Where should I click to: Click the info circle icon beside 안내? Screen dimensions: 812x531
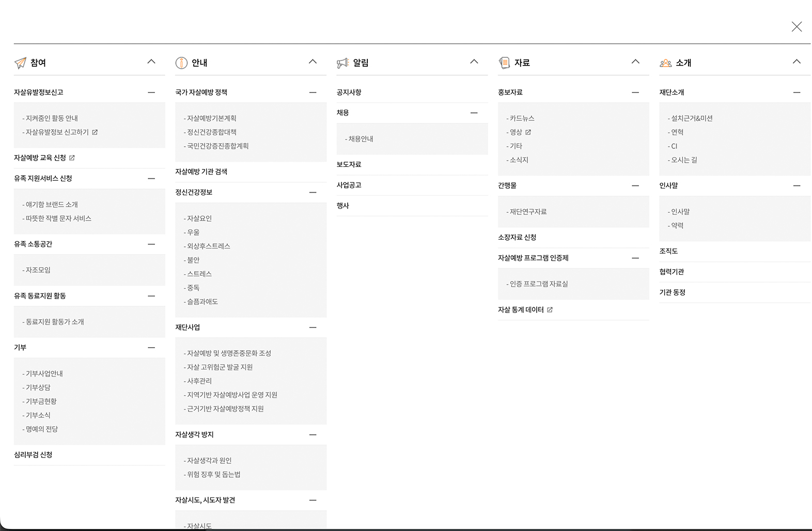(181, 63)
